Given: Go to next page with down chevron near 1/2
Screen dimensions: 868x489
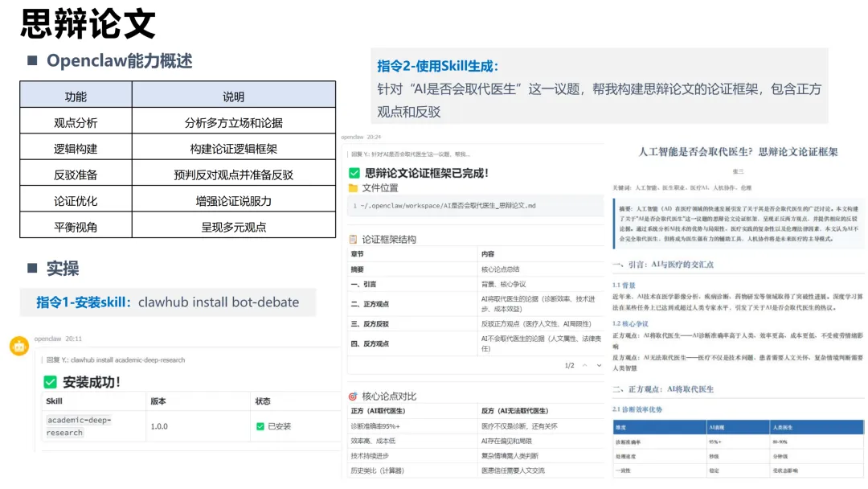Looking at the screenshot, I should tap(599, 365).
